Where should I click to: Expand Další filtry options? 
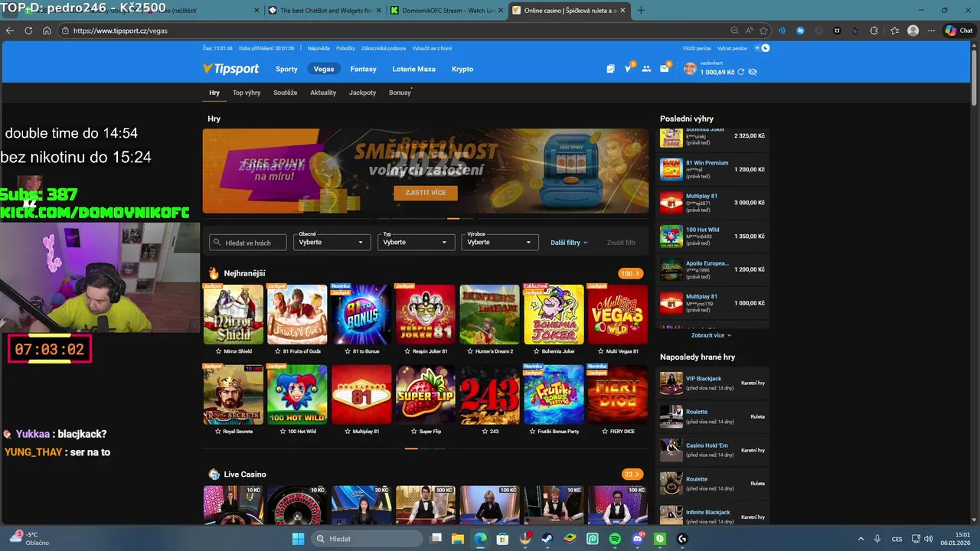[569, 243]
